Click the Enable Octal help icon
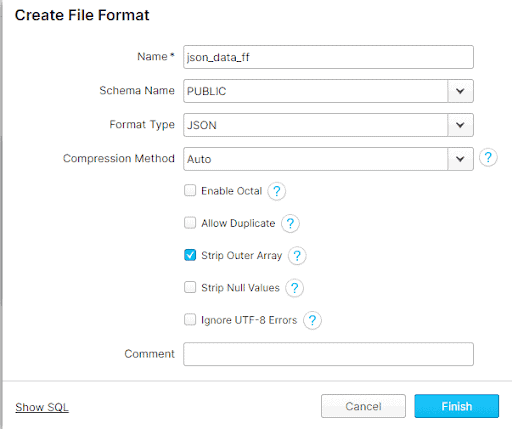 click(276, 191)
